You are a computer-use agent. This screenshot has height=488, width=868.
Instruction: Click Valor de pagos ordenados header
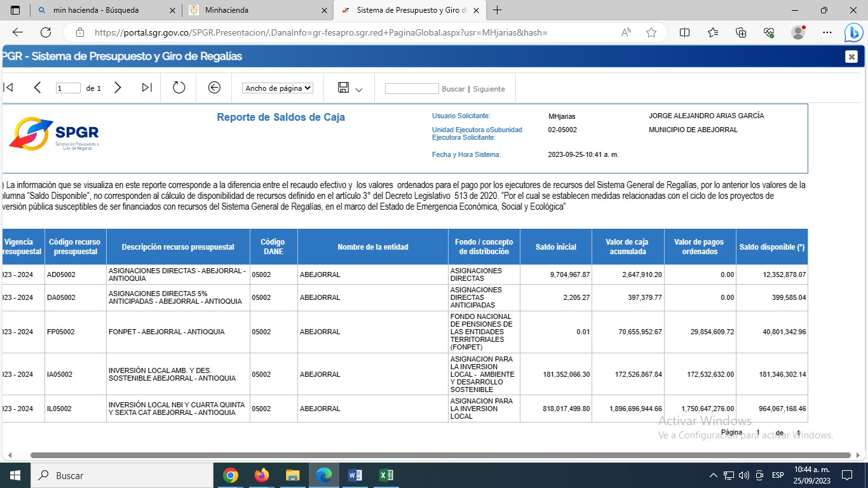point(700,247)
